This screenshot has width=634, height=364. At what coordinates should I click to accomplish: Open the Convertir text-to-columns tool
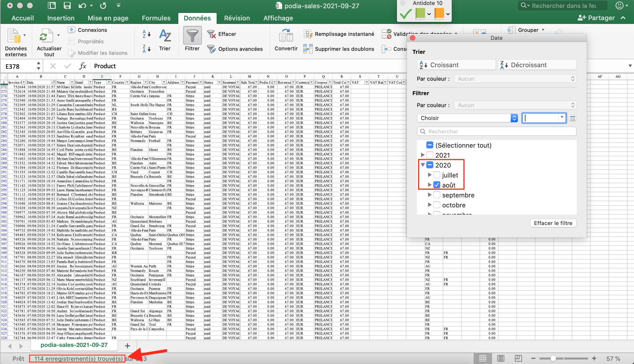click(x=286, y=36)
